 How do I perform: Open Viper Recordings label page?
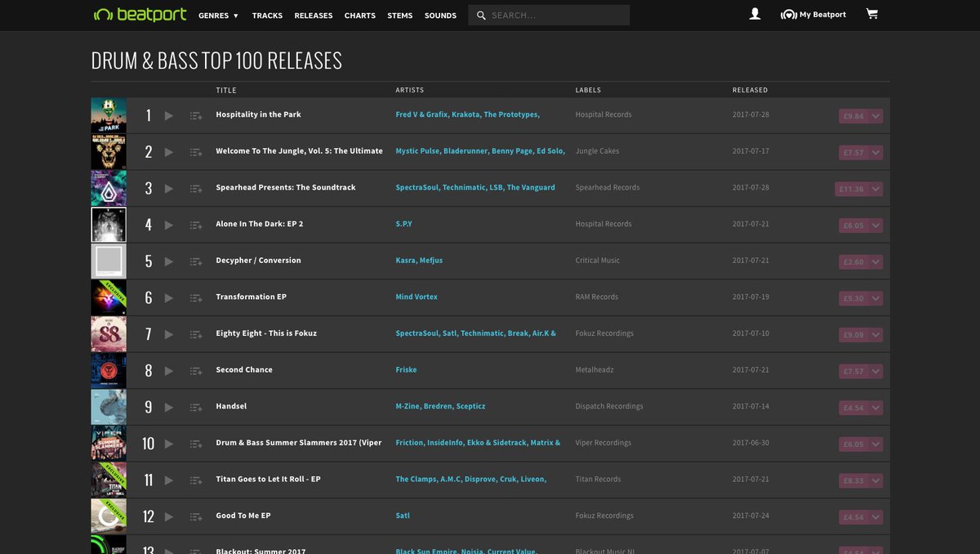coord(604,443)
